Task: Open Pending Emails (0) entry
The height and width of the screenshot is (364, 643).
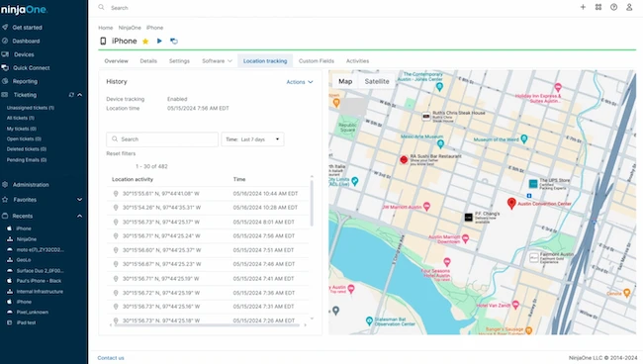Action: tap(27, 160)
